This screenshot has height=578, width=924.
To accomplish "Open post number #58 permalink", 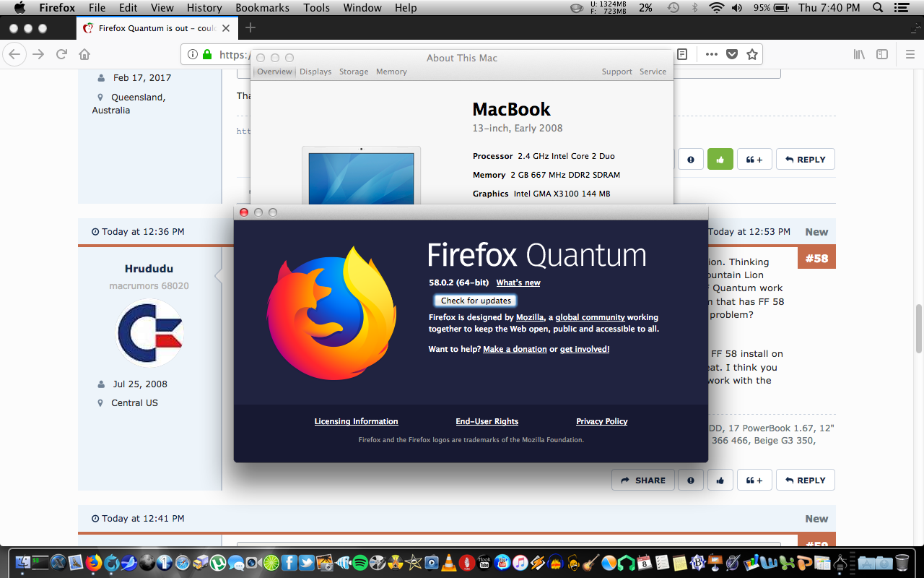I will coord(816,258).
